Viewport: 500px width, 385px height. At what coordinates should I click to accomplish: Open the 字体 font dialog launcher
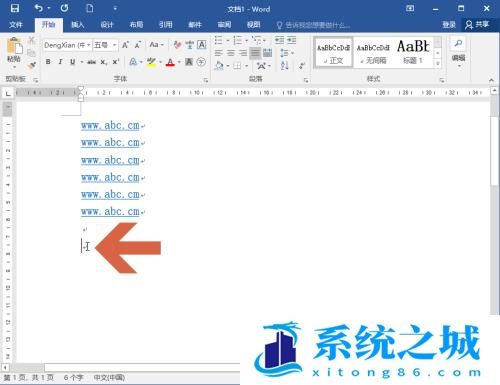pyautogui.click(x=206, y=80)
